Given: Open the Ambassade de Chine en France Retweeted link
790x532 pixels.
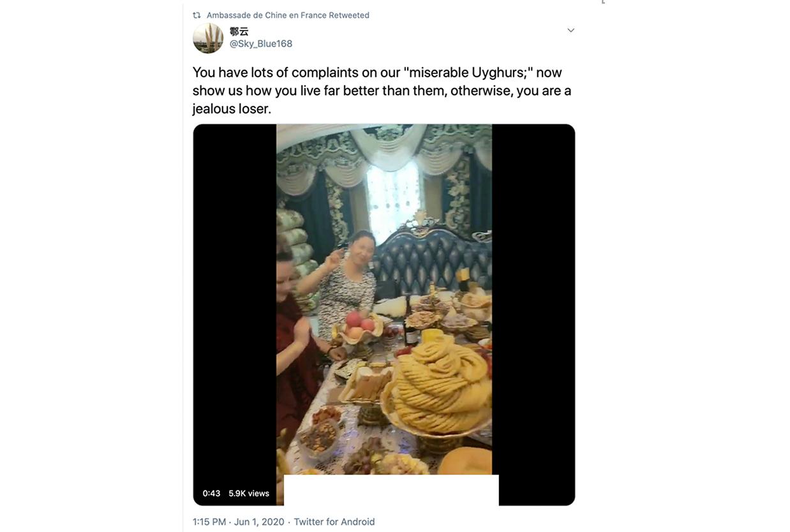Looking at the screenshot, I should tap(288, 13).
